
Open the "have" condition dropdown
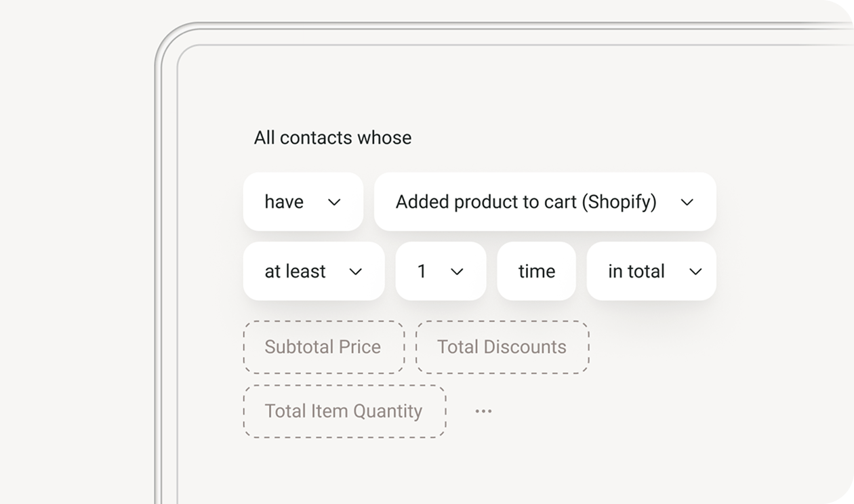pyautogui.click(x=302, y=202)
